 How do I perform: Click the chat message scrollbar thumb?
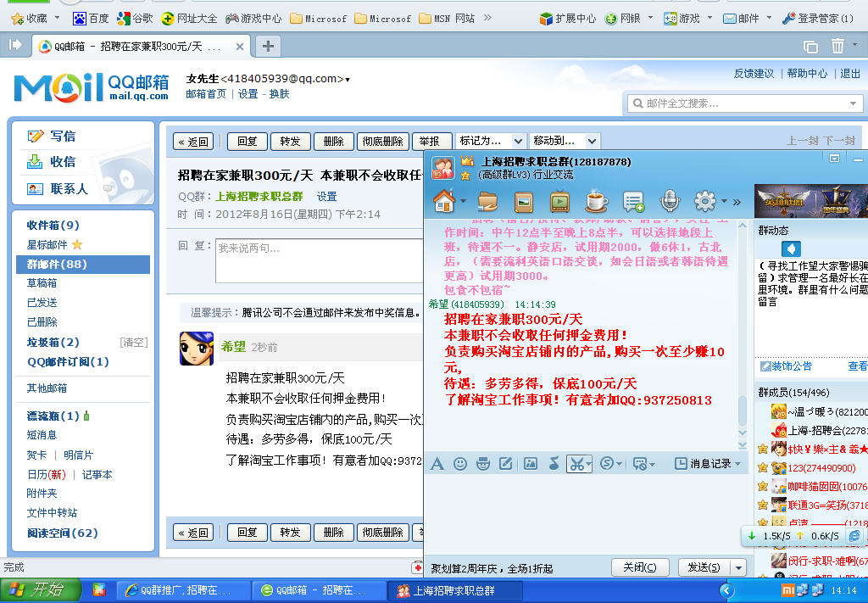pos(743,409)
